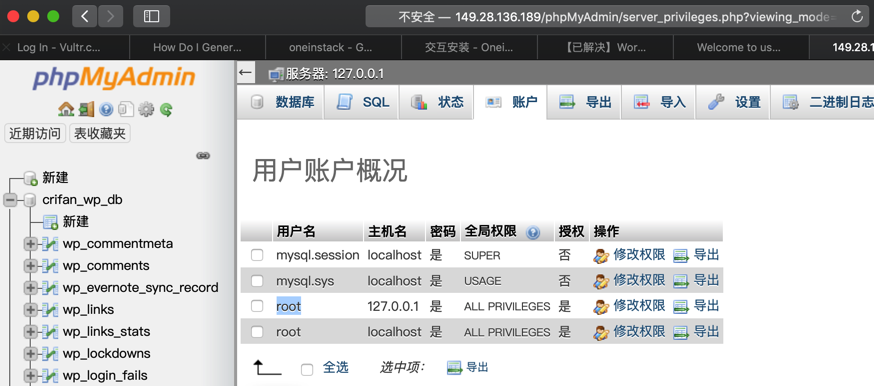The width and height of the screenshot is (874, 386).
Task: Click the 表收藏夹 button
Action: point(100,134)
